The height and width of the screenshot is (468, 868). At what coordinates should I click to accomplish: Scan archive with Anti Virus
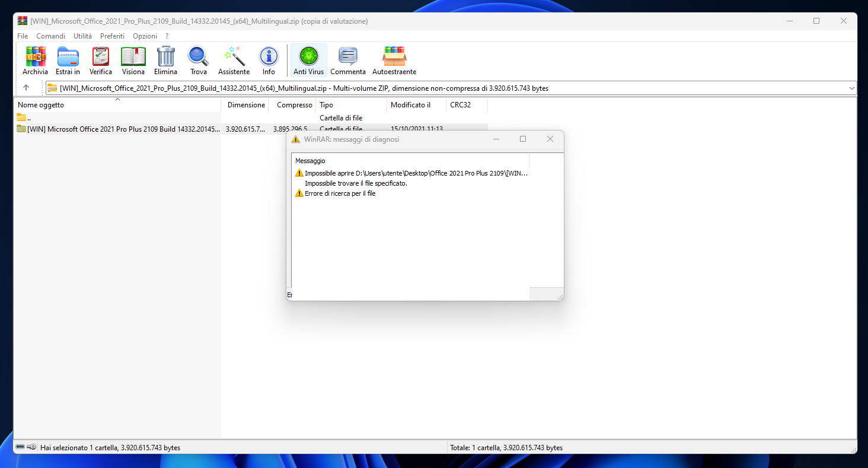(x=308, y=61)
